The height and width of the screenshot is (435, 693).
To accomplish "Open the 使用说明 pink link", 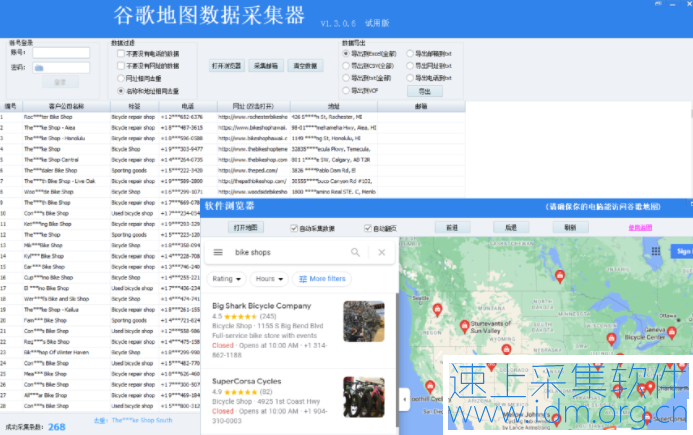I will point(640,228).
